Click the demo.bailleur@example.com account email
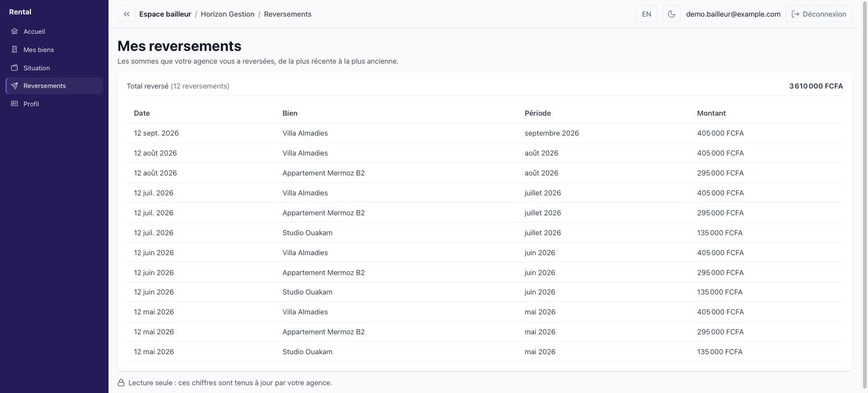The height and width of the screenshot is (393, 868). pos(733,14)
